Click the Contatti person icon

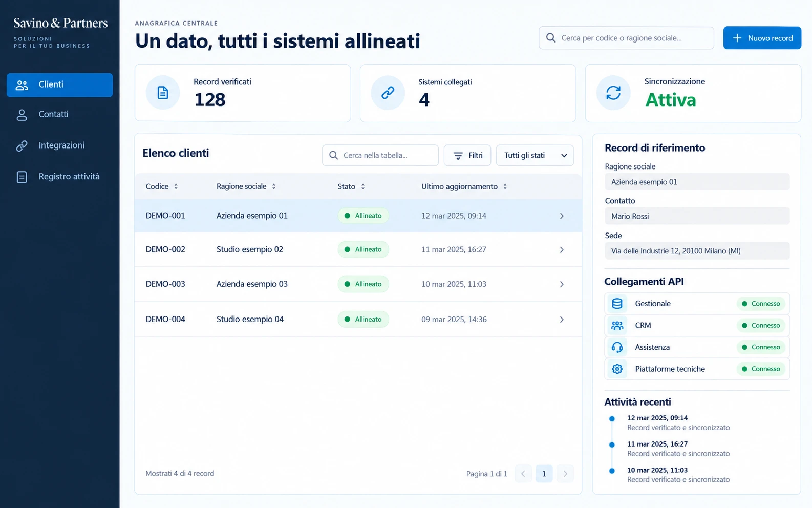[22, 115]
